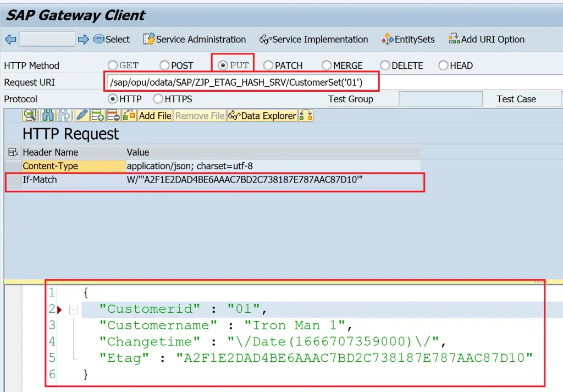Select the DELETE HTTP method
Screen dimensions: 563x392
point(385,65)
